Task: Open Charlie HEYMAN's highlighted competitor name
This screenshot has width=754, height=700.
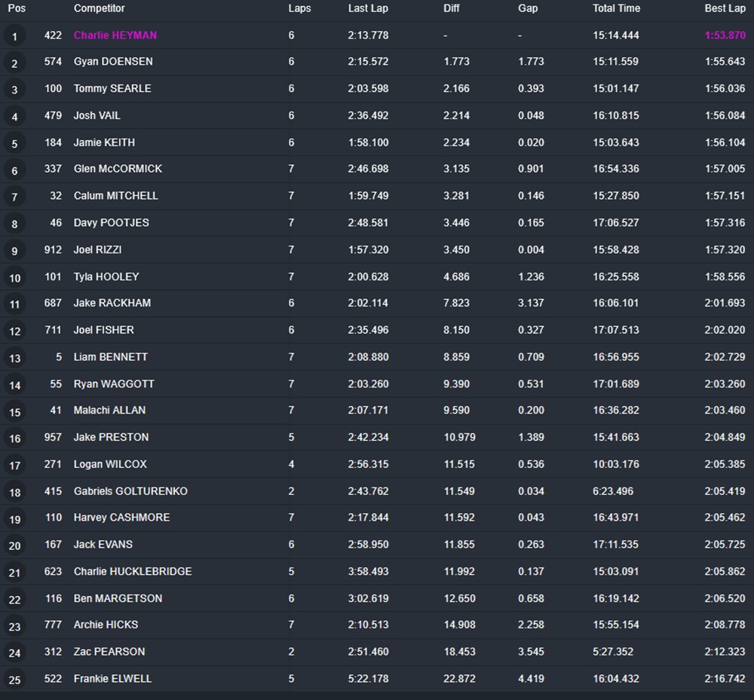Action: 115,35
